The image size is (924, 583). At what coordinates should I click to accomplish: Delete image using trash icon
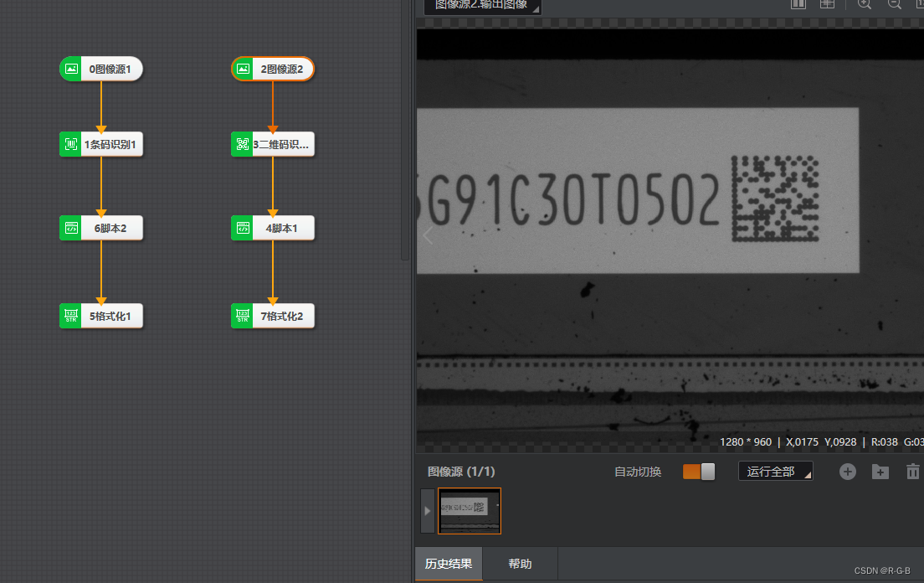point(913,472)
